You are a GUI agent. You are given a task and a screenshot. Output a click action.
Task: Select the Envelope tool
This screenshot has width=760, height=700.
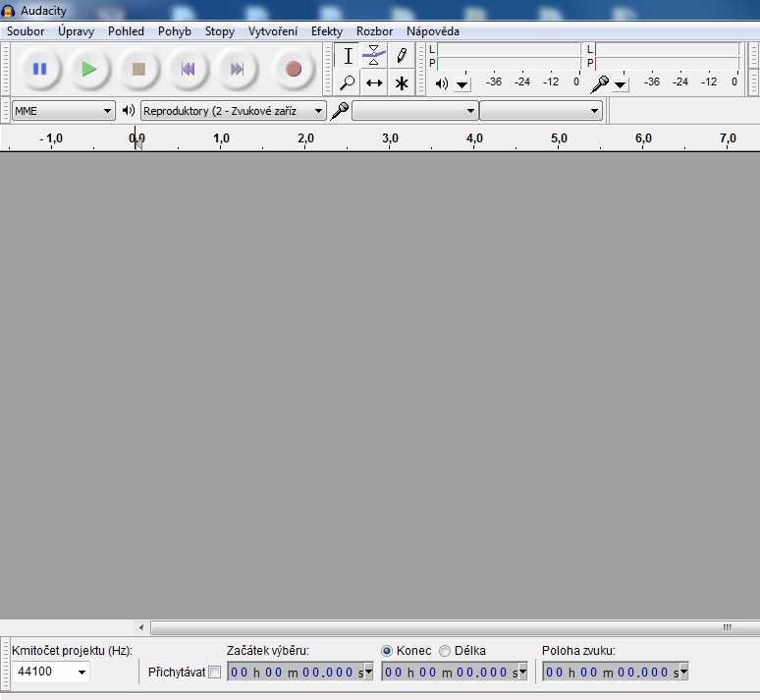click(x=374, y=55)
